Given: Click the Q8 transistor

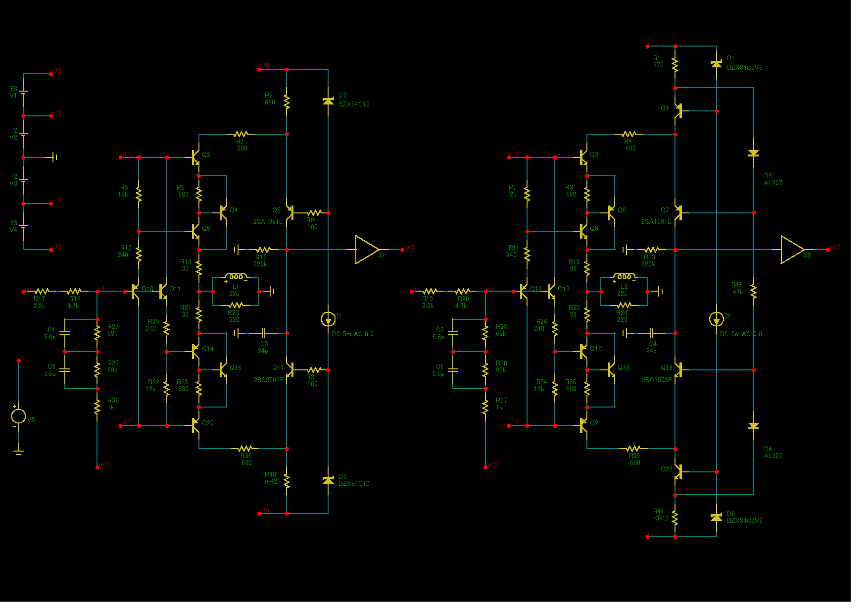Looking at the screenshot, I should [196, 231].
